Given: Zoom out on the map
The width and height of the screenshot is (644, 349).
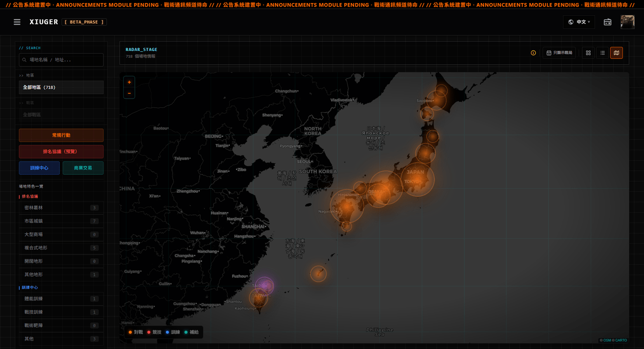Looking at the screenshot, I should point(129,93).
